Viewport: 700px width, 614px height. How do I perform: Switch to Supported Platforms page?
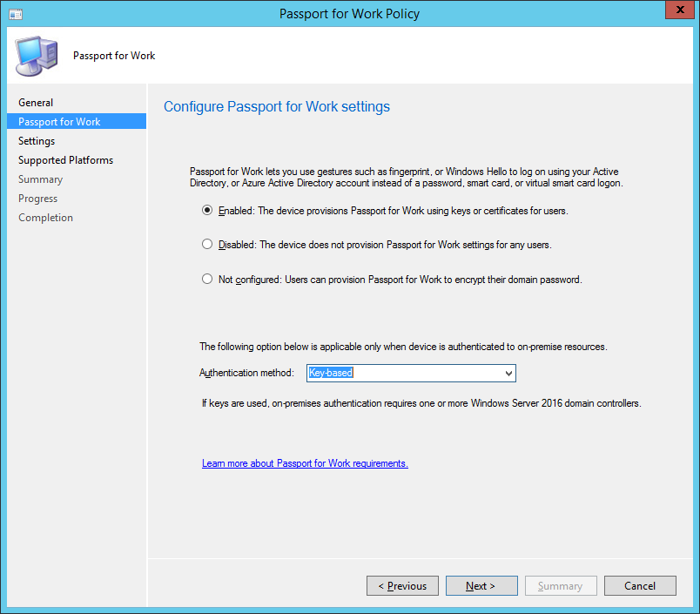(65, 160)
